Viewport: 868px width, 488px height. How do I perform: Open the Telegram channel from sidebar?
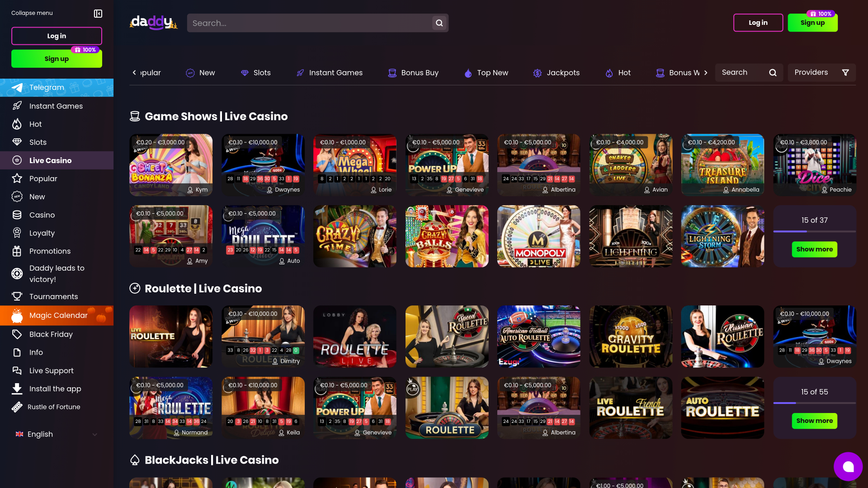click(x=47, y=87)
